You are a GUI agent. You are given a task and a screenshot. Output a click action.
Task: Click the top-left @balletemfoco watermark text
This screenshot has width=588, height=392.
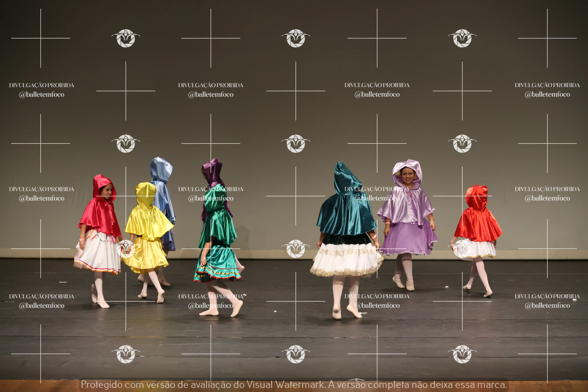pos(42,94)
